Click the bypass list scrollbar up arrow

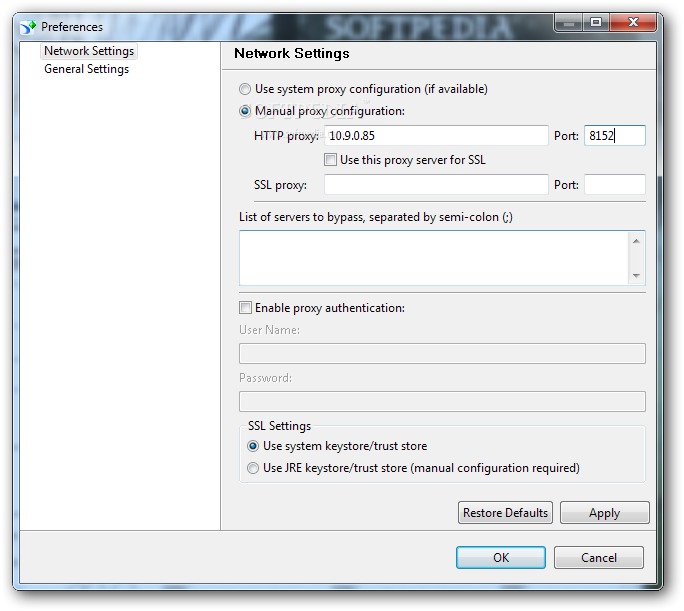[x=636, y=241]
